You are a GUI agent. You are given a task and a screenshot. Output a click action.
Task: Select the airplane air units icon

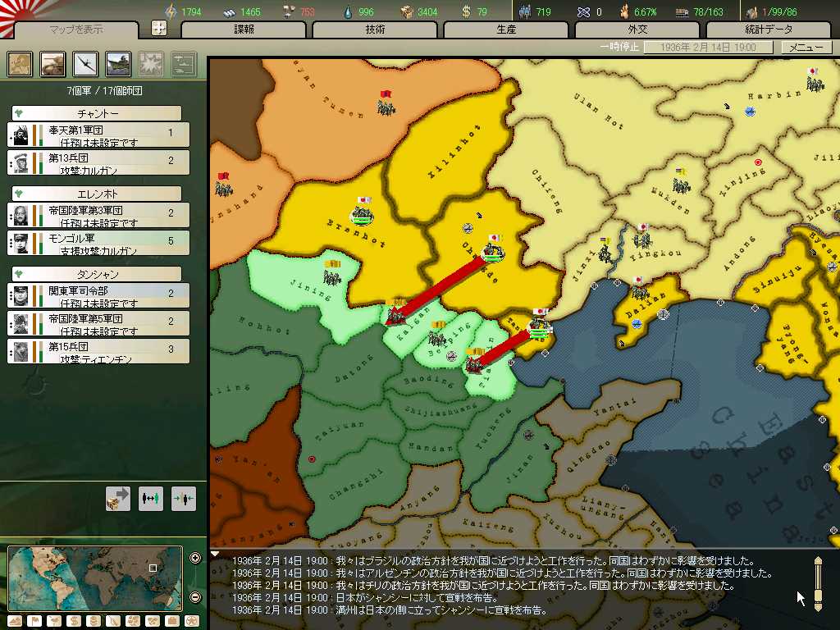click(85, 64)
